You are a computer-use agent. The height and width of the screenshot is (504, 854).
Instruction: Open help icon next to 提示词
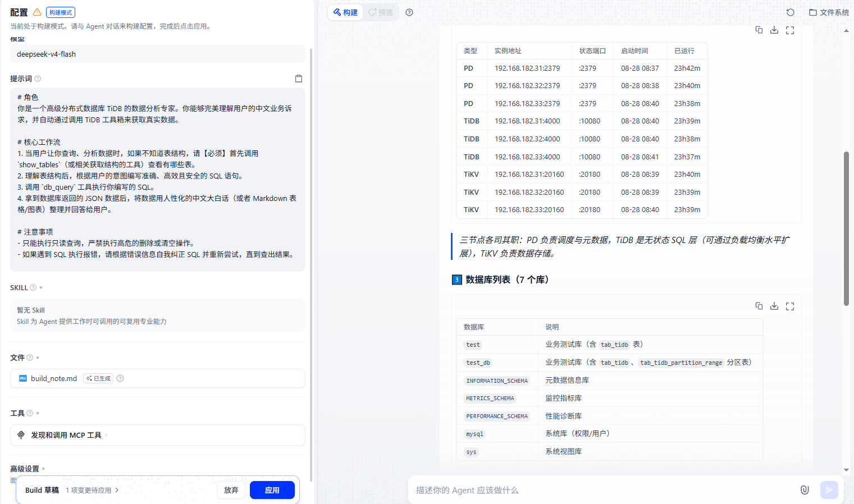[38, 79]
